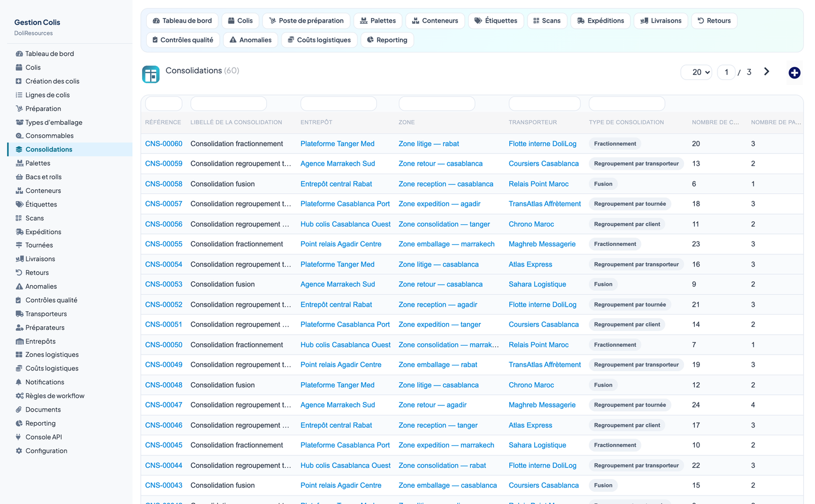Image resolution: width=815 pixels, height=504 pixels.
Task: Click the Consommables sidebar icon
Action: coord(19,136)
